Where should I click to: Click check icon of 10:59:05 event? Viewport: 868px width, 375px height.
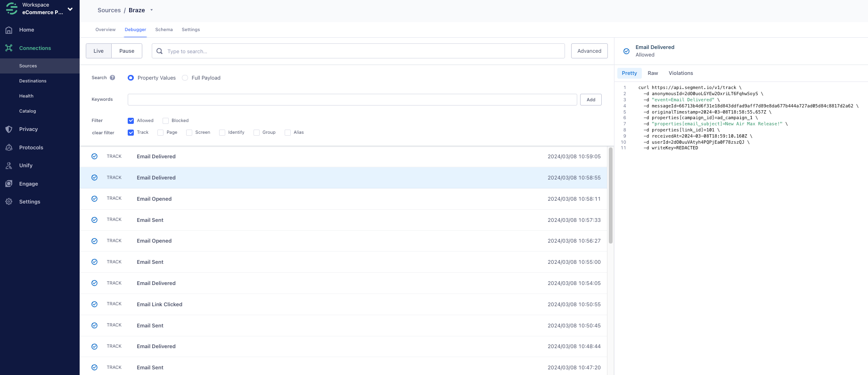[x=94, y=156]
